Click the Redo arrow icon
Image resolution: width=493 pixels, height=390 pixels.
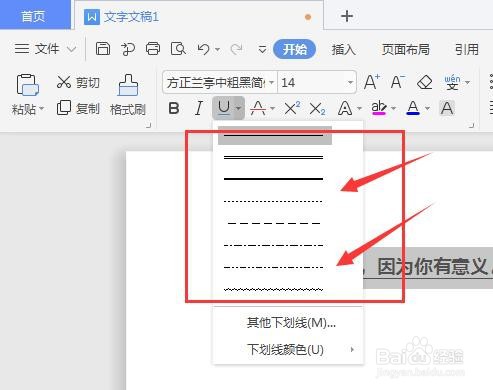236,49
